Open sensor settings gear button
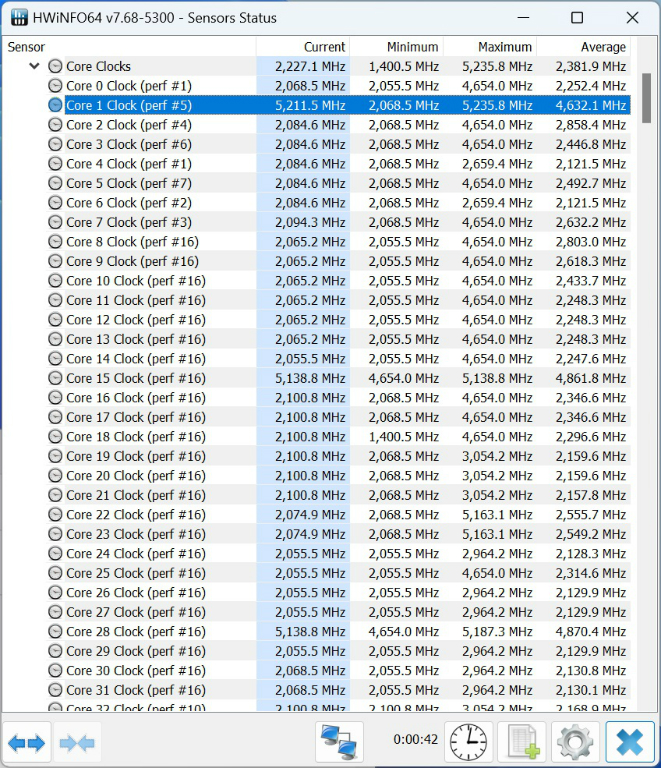This screenshot has width=661, height=768. [575, 742]
